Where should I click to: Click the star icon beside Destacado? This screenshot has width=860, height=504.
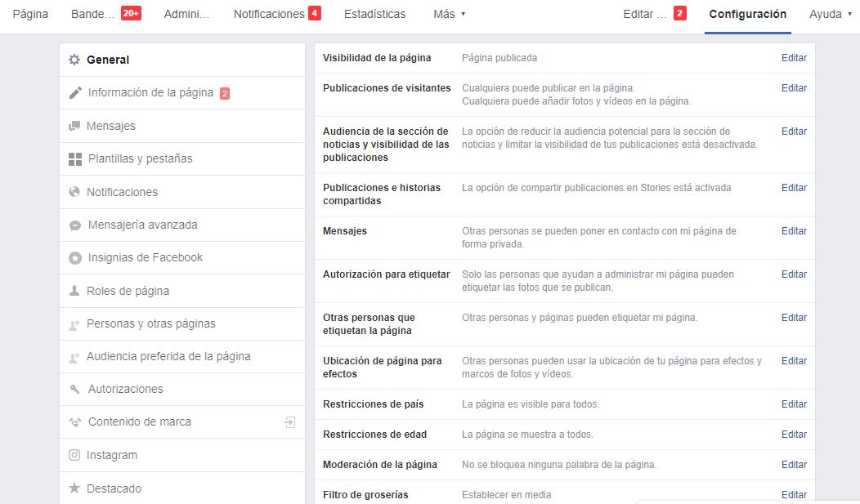tap(74, 488)
